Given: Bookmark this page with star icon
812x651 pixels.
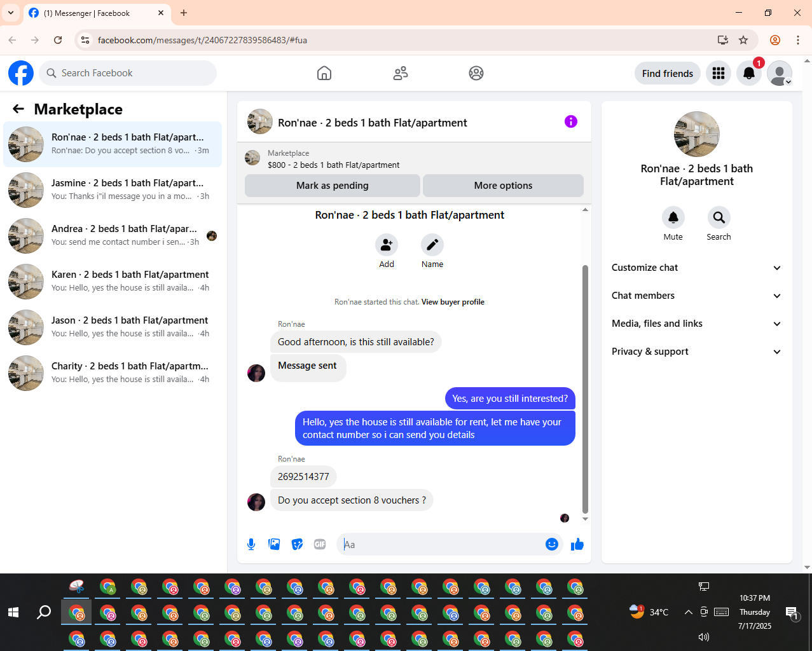Looking at the screenshot, I should pos(743,40).
